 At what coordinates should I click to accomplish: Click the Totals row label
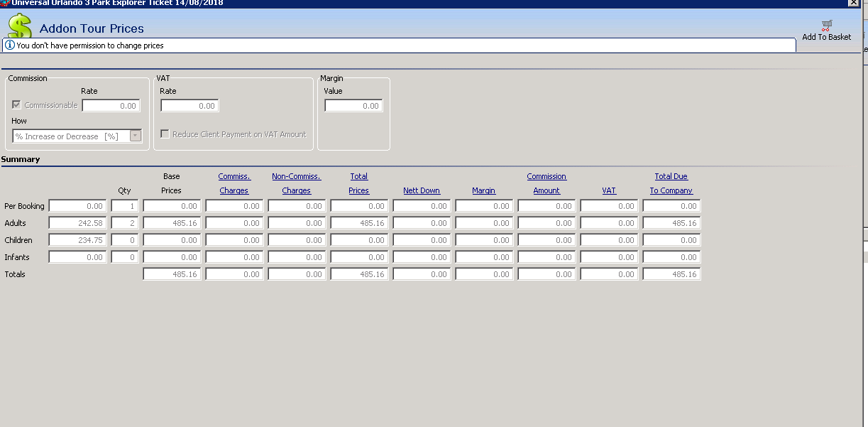click(15, 274)
